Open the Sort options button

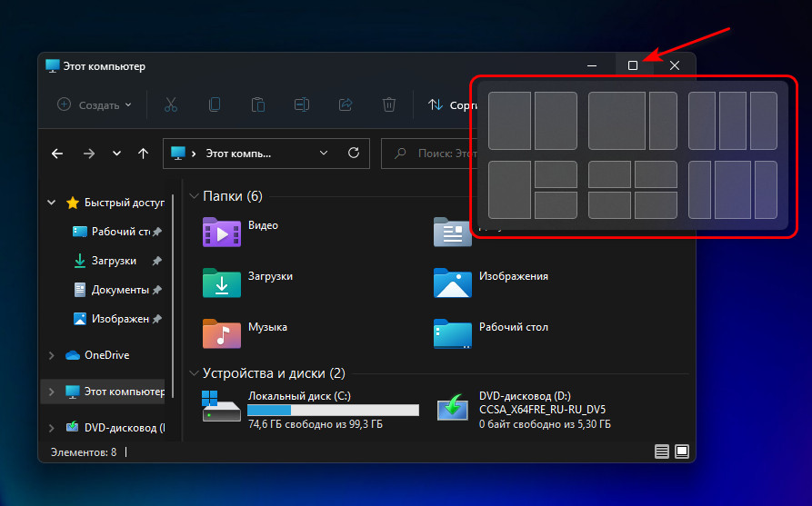pyautogui.click(x=452, y=105)
